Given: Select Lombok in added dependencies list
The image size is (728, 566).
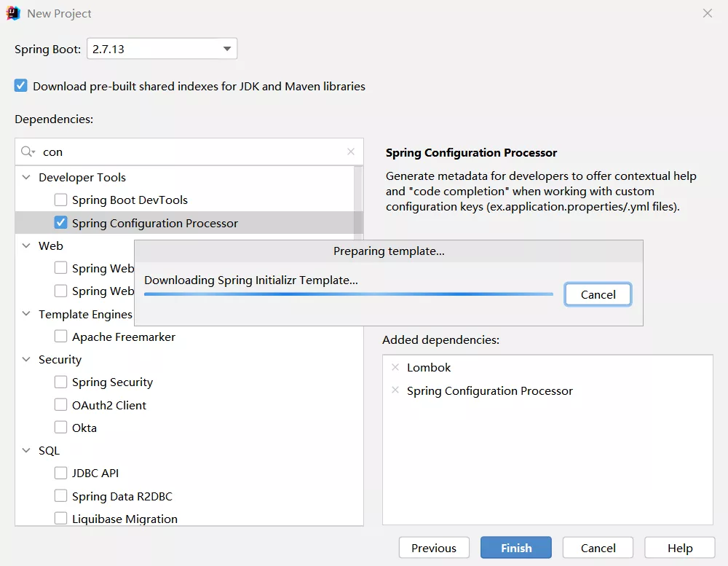Looking at the screenshot, I should coord(429,368).
